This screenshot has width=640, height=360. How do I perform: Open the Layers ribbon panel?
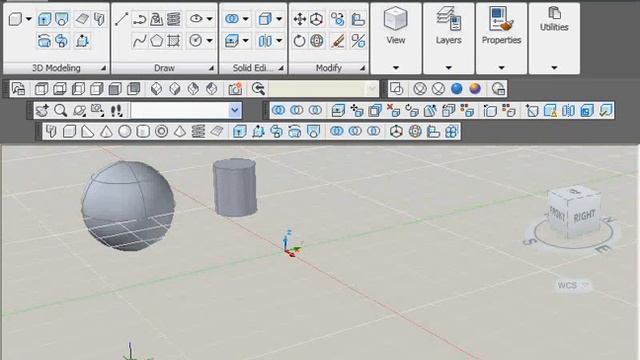pyautogui.click(x=449, y=38)
